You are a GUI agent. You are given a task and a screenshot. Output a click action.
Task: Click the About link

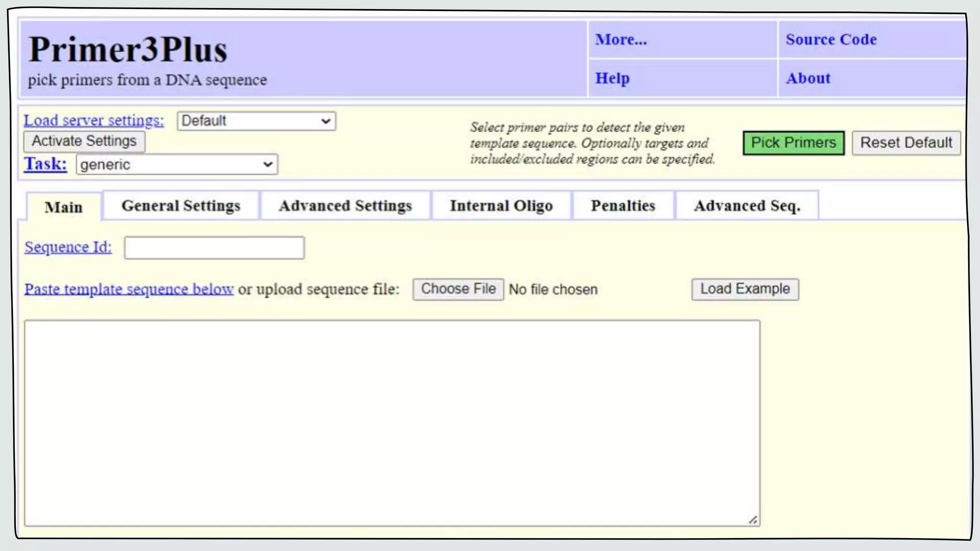808,78
